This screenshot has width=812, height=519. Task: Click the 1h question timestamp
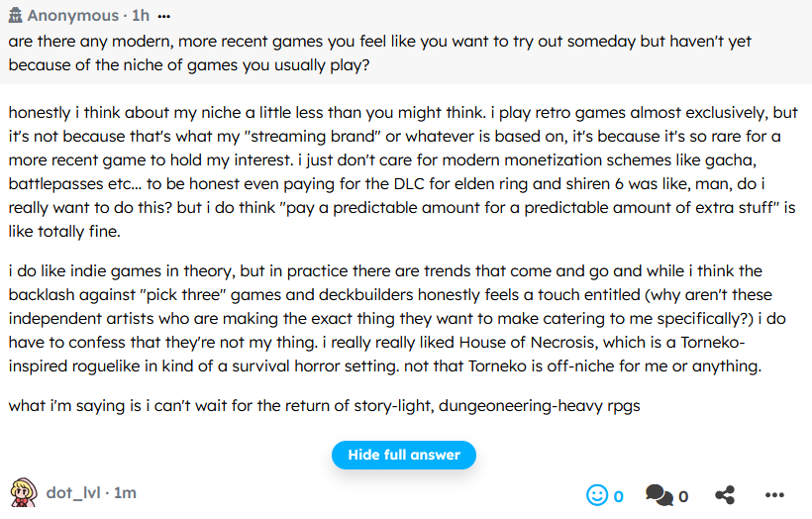pos(141,17)
